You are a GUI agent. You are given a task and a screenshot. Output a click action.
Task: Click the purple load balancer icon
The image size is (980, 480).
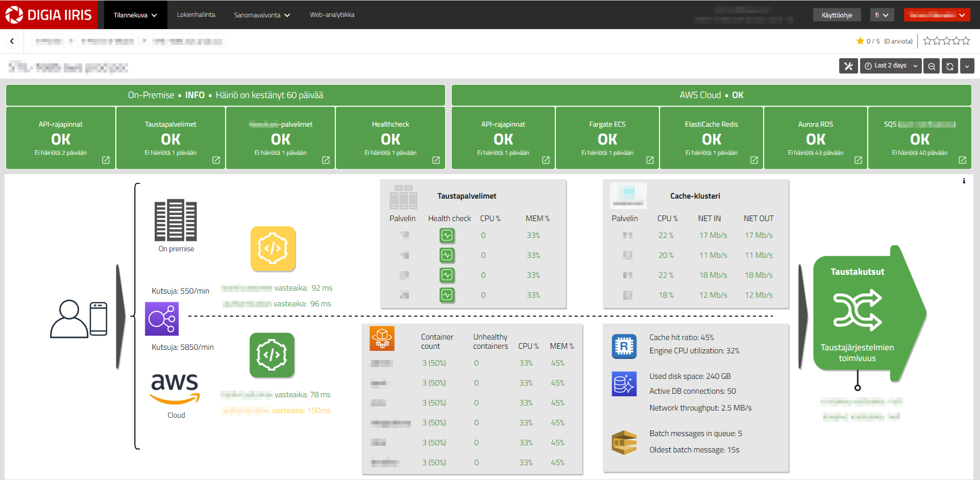tap(162, 319)
